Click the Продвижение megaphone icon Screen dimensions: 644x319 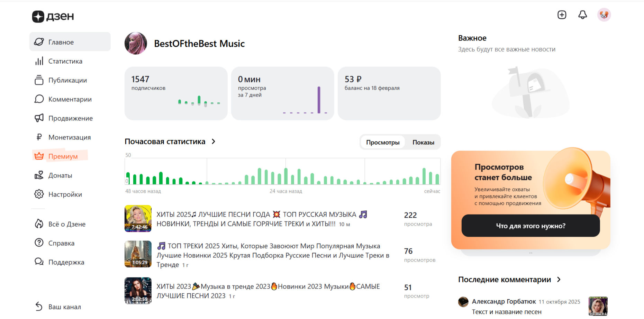pyautogui.click(x=39, y=118)
